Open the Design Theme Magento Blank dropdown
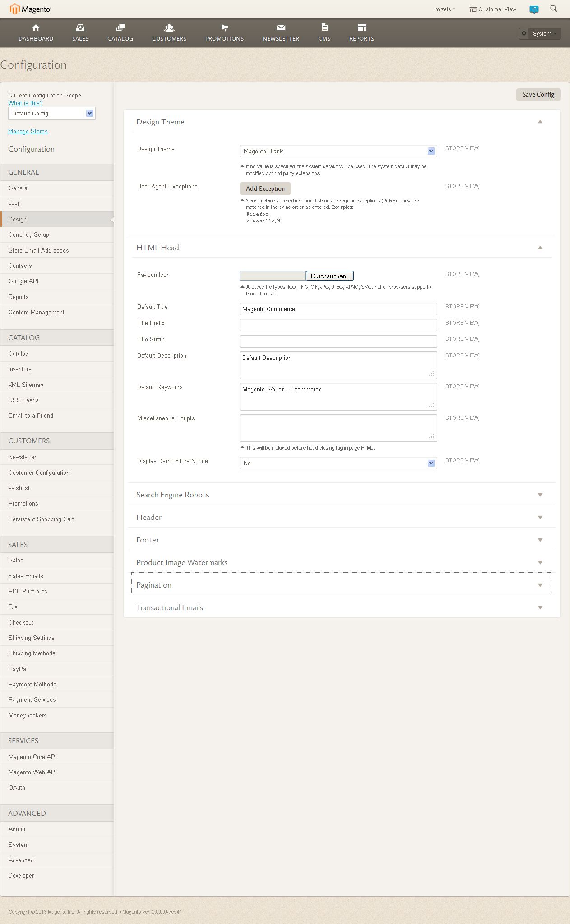Screen dimensions: 570x924 coord(338,151)
